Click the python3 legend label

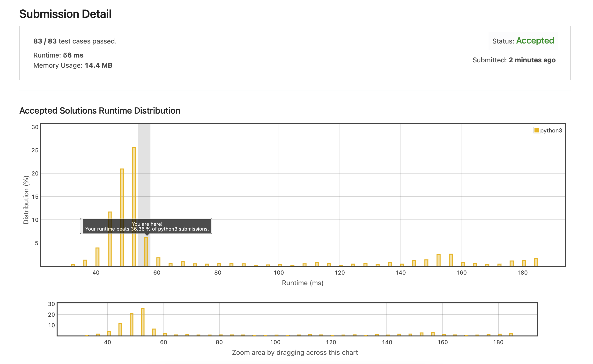click(551, 131)
